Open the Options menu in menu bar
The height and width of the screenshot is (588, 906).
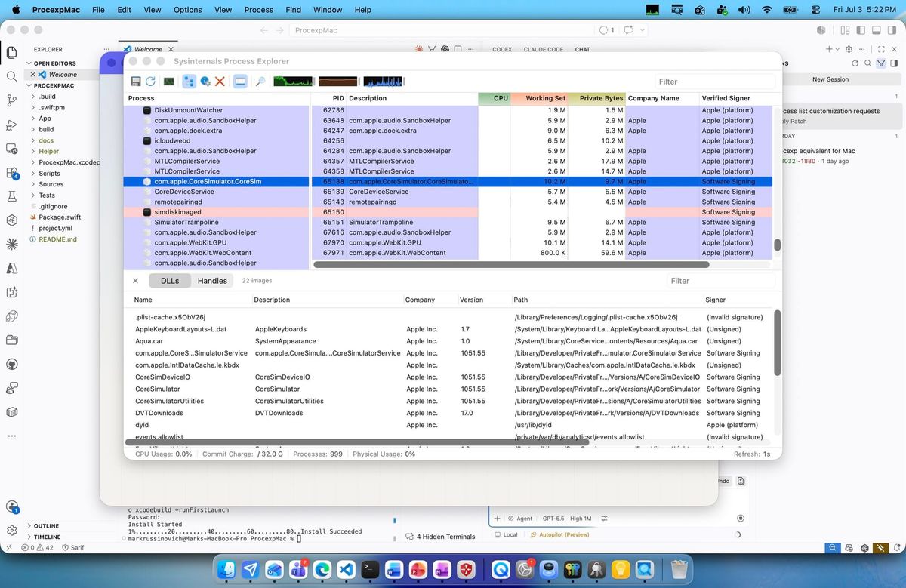pos(187,10)
